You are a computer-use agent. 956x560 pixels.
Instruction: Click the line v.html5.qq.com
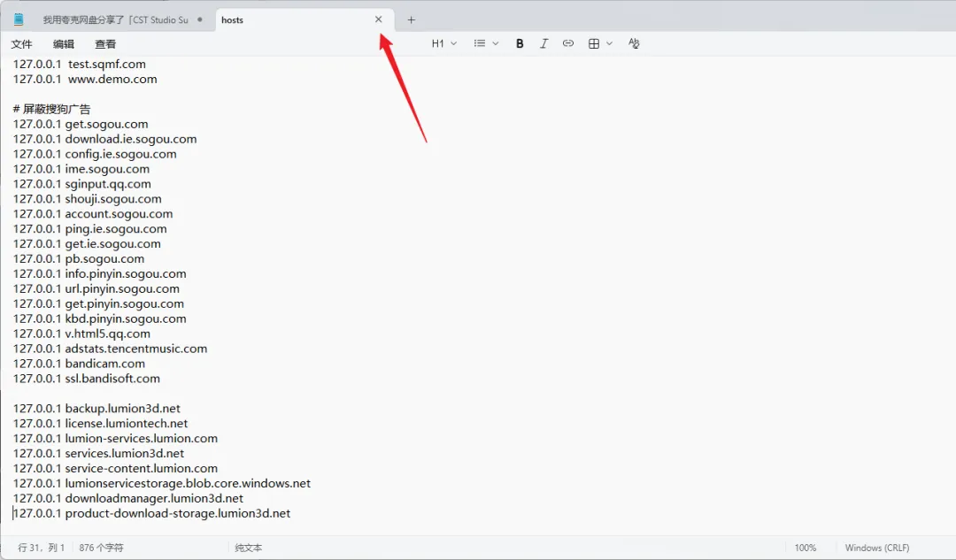click(81, 334)
